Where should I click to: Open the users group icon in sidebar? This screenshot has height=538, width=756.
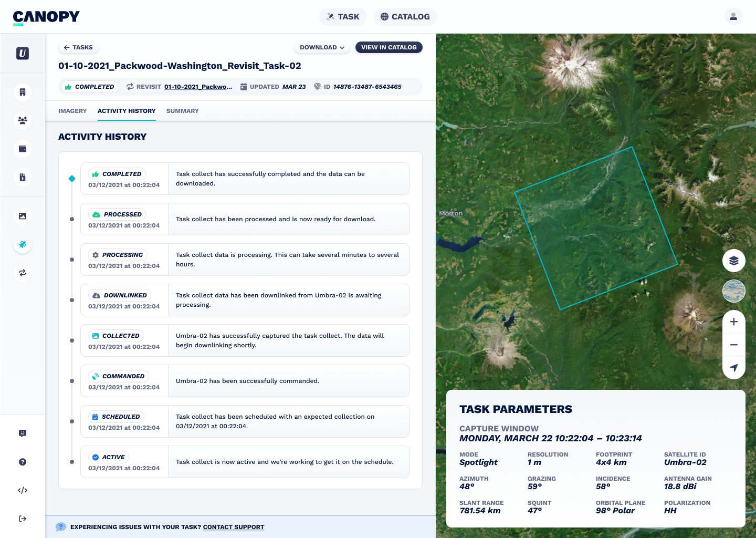23,120
